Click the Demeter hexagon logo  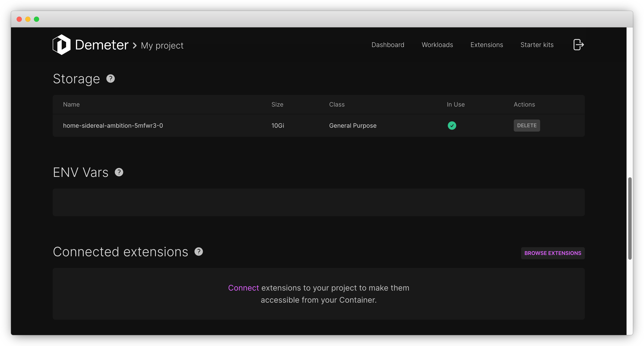point(62,45)
